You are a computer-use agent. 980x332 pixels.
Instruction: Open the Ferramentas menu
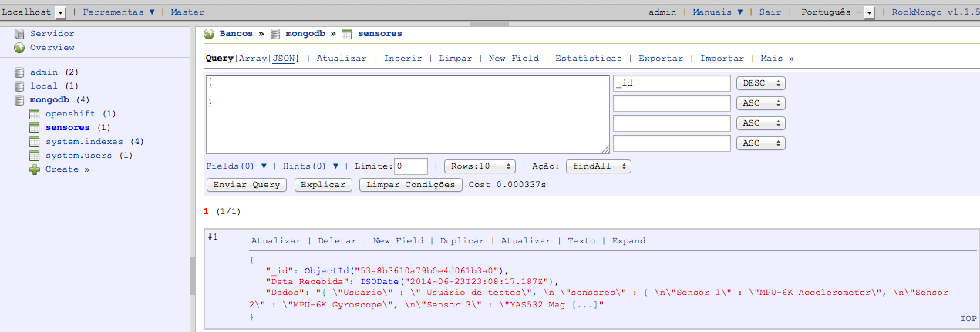click(x=119, y=12)
